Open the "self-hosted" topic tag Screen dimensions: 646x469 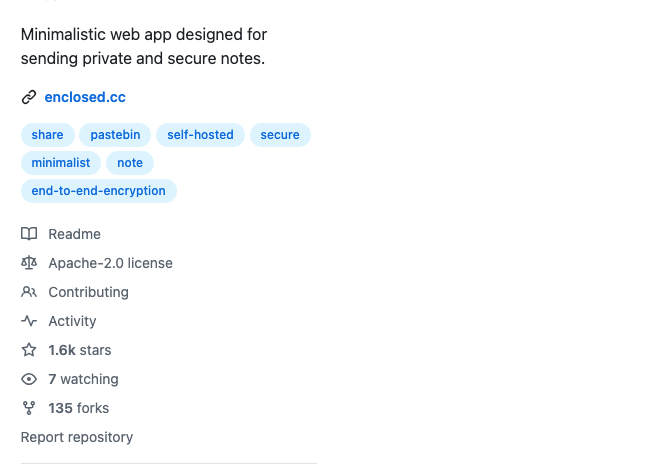pyautogui.click(x=200, y=135)
